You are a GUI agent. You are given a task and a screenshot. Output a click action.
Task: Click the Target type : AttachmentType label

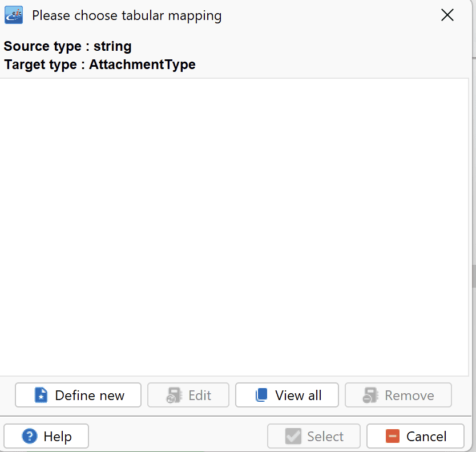point(99,64)
